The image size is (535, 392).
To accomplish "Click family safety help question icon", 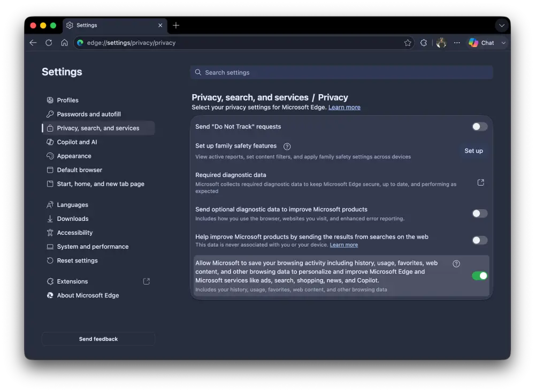I will (287, 147).
